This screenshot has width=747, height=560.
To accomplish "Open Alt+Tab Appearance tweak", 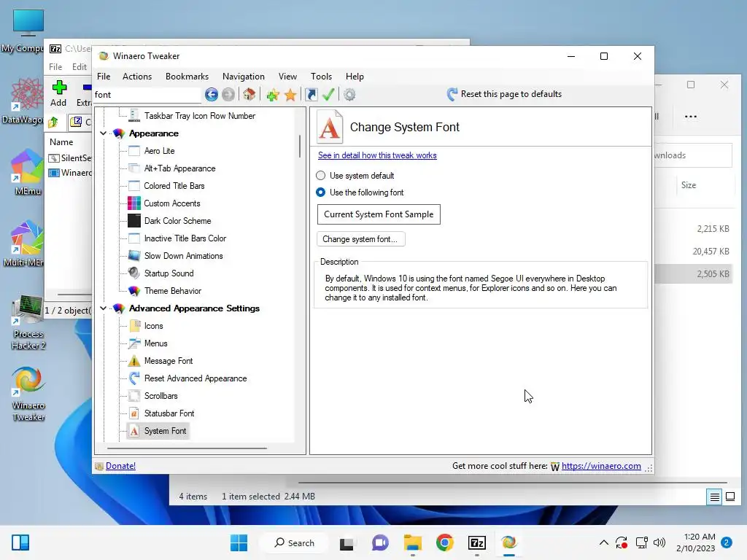I will [179, 168].
